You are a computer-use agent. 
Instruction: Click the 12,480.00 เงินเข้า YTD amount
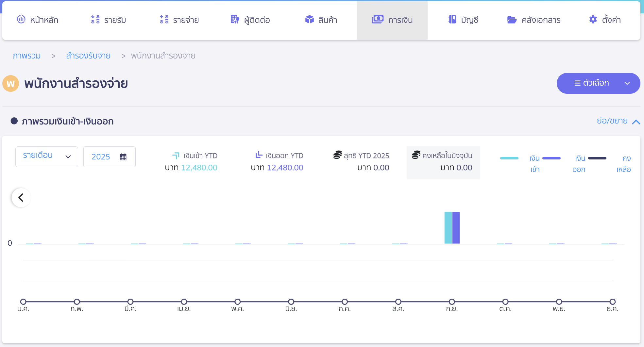(x=199, y=168)
